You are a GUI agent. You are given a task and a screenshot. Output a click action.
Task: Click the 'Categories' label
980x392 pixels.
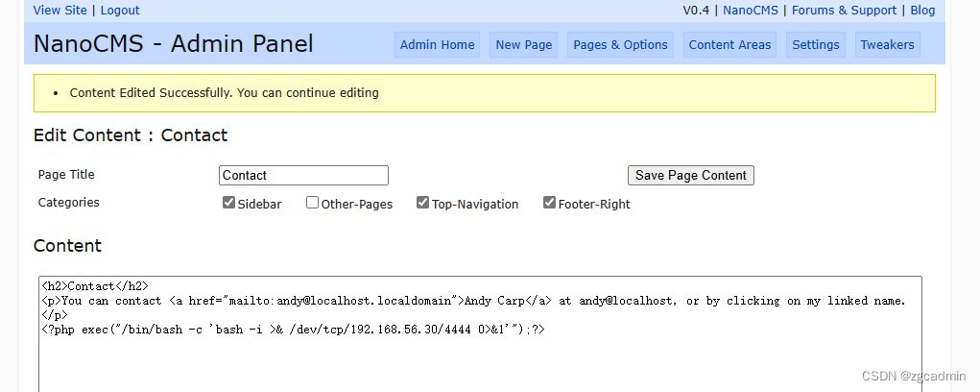pyautogui.click(x=69, y=203)
